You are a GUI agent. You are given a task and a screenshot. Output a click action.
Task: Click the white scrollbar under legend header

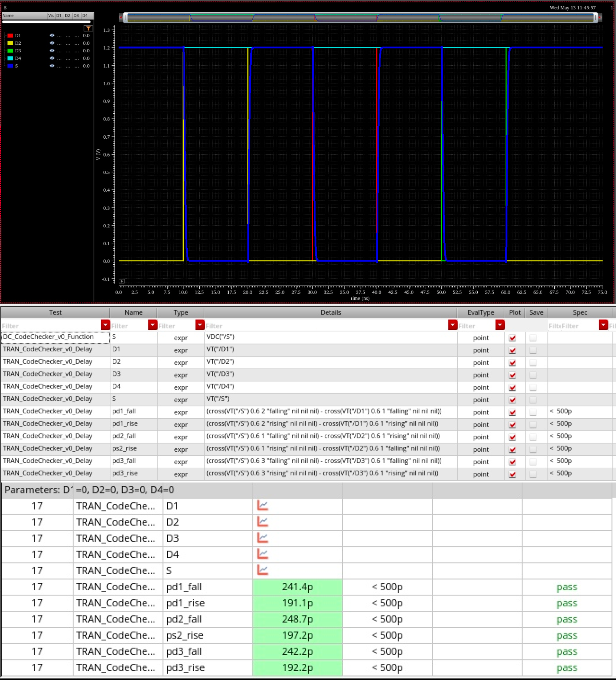tap(46, 22)
